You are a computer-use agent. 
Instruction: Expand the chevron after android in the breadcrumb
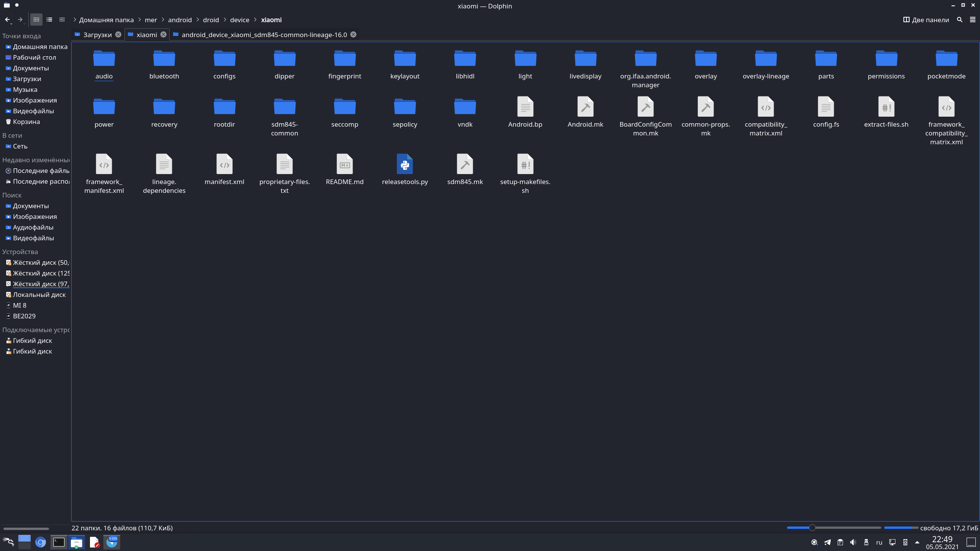click(198, 20)
